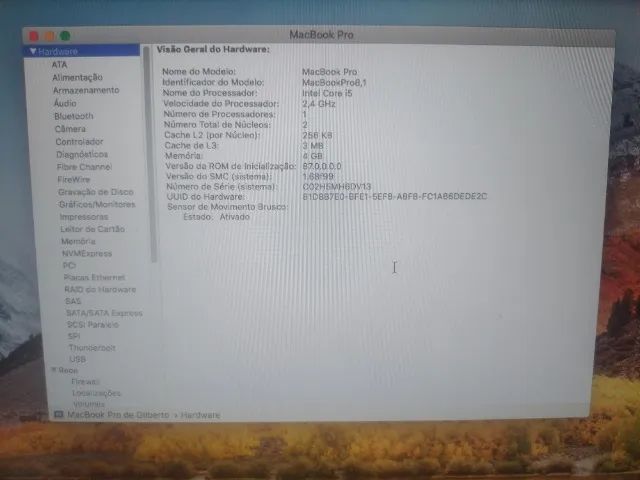The height and width of the screenshot is (480, 640).
Task: Collapse the Hardware section triangle
Action: point(33,51)
